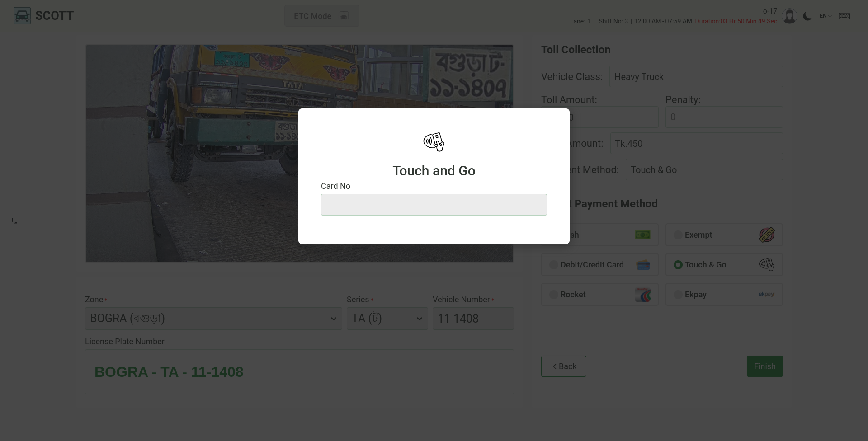The height and width of the screenshot is (441, 868).
Task: Select the Exempt payment radio button
Action: point(678,235)
